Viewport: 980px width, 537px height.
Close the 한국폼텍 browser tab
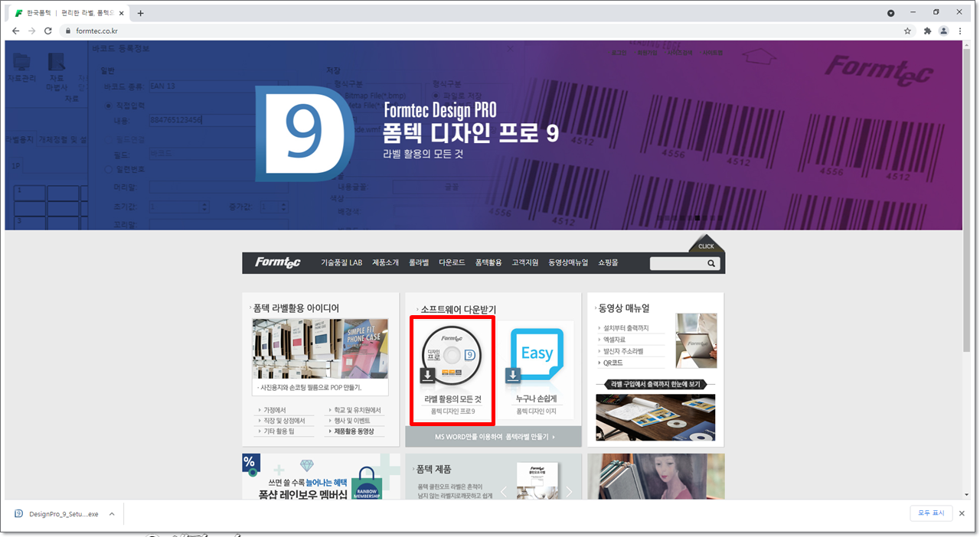click(x=123, y=13)
